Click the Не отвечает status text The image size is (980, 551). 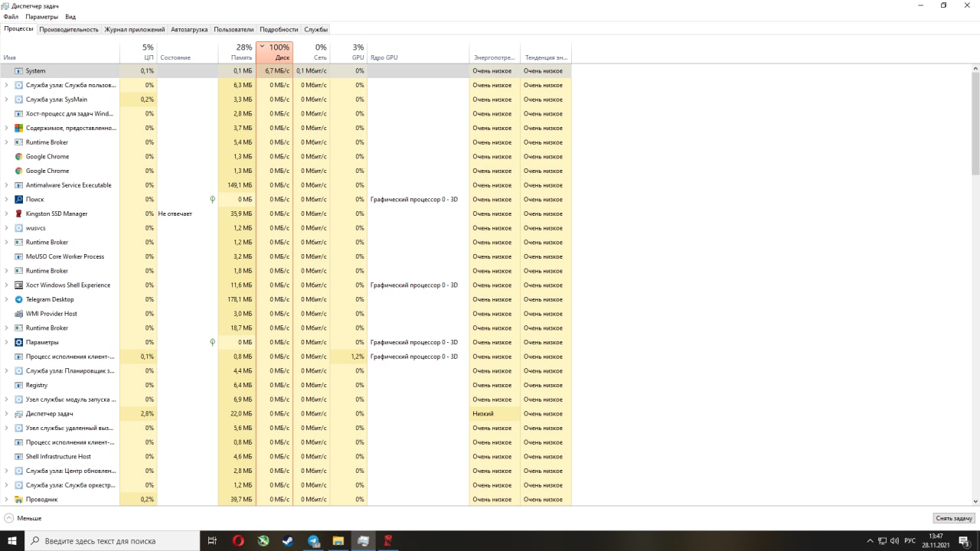(175, 214)
